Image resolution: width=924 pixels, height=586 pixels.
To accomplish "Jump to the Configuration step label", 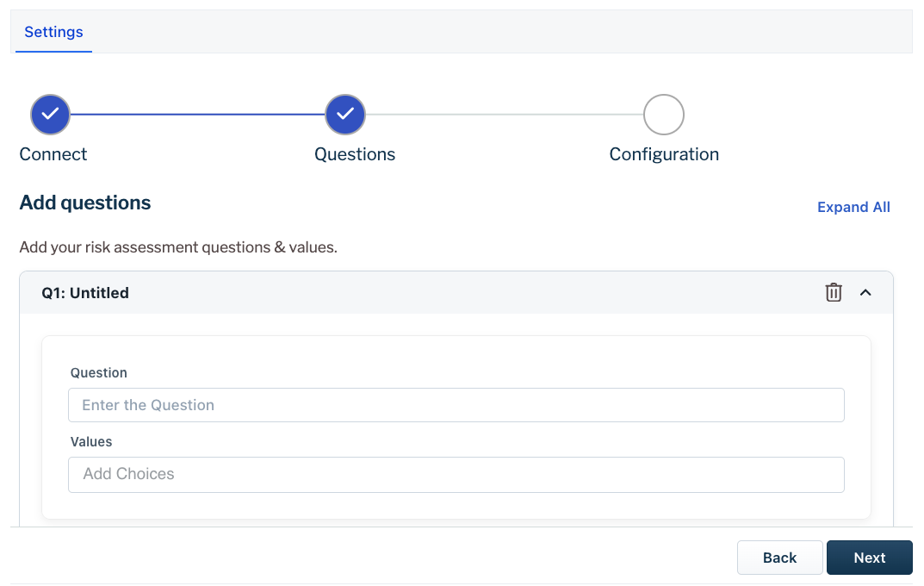I will click(664, 154).
